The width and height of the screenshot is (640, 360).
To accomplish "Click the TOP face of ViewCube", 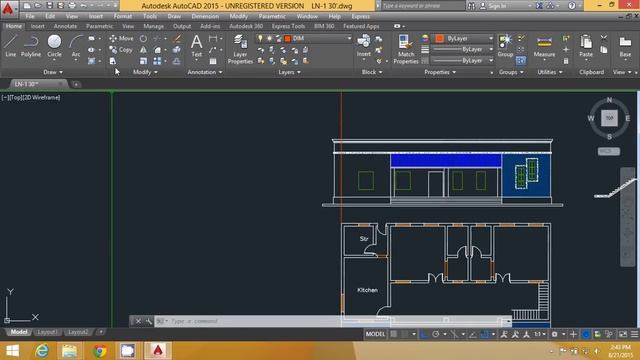I will point(609,118).
